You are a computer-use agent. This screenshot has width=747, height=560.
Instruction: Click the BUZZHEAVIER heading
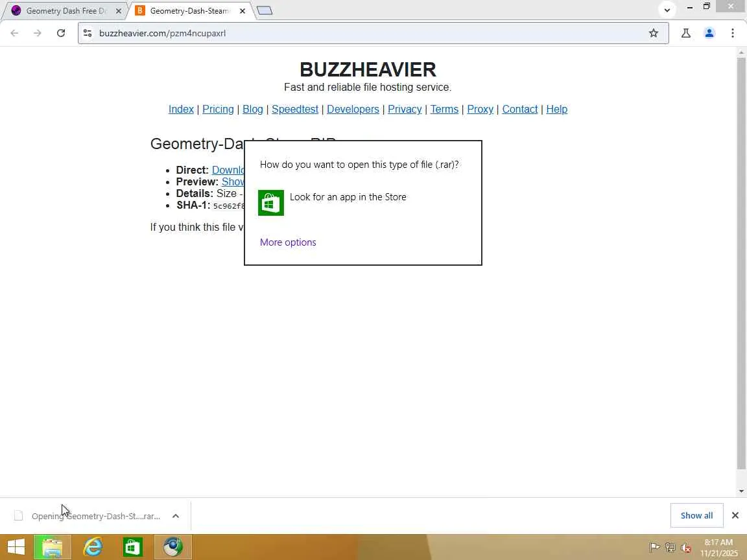point(368,69)
